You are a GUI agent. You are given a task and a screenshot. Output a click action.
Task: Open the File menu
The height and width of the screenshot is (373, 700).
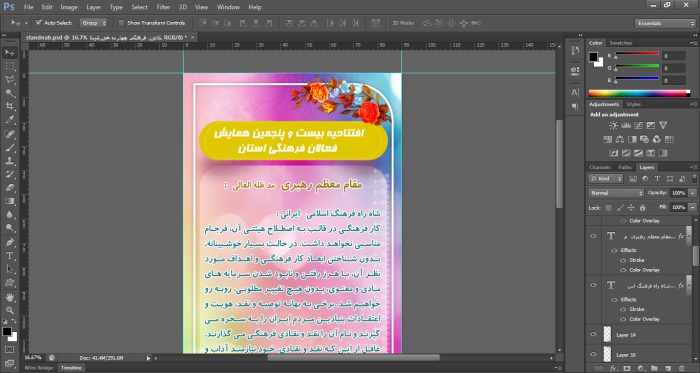(x=29, y=7)
